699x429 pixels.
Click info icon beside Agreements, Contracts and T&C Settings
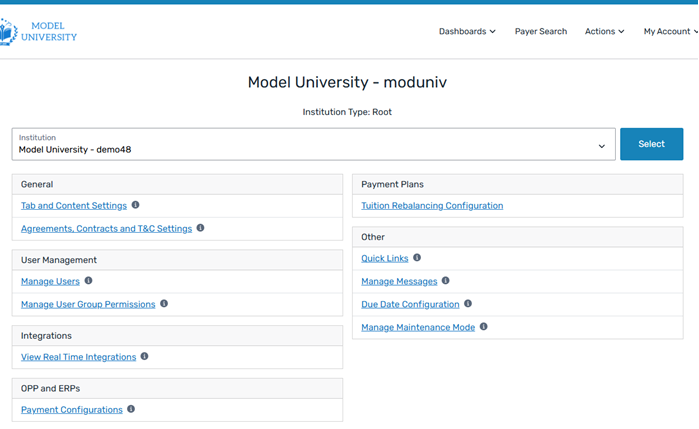[200, 228]
